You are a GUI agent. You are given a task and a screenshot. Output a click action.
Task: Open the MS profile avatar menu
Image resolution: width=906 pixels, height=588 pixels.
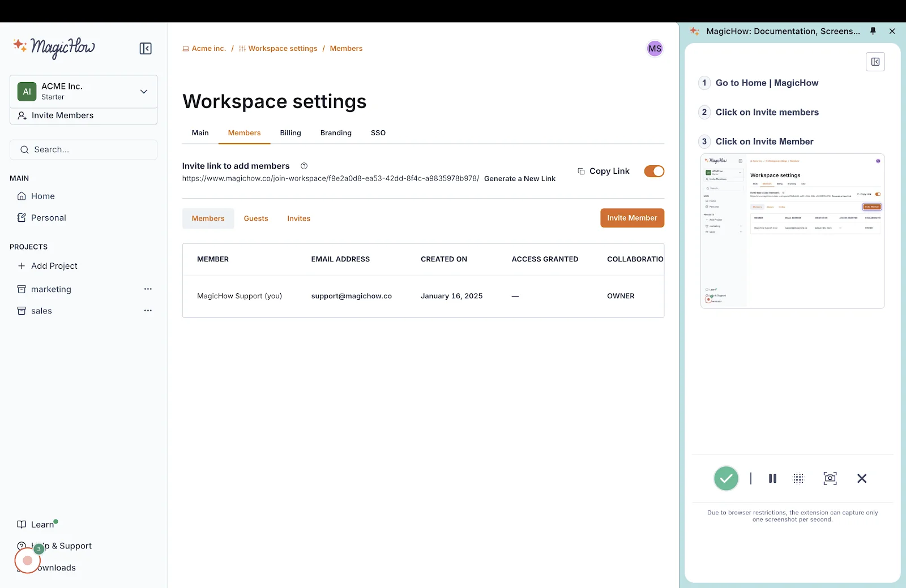655,48
